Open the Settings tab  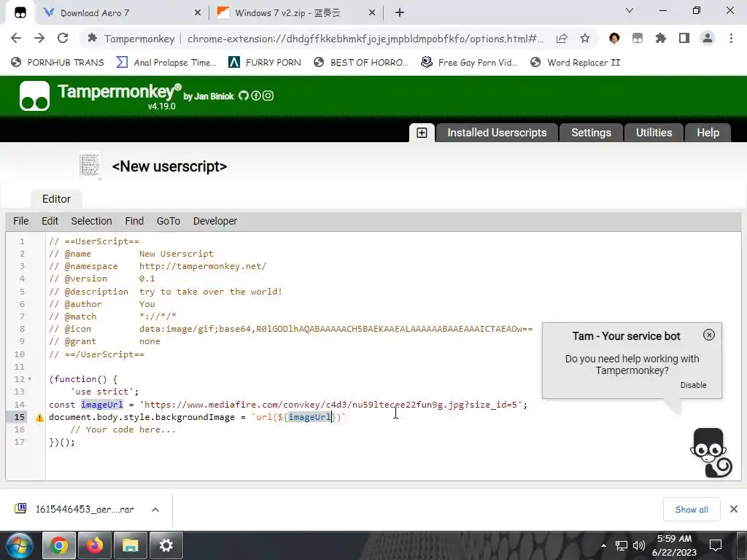tap(591, 133)
